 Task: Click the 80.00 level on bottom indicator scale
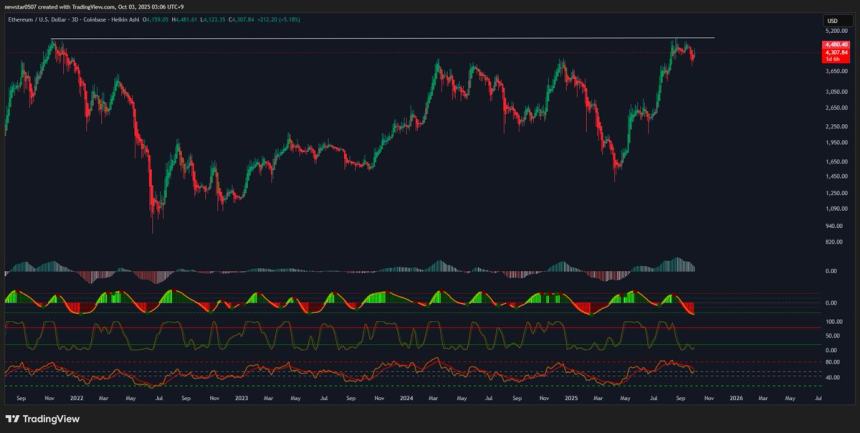pos(832,362)
